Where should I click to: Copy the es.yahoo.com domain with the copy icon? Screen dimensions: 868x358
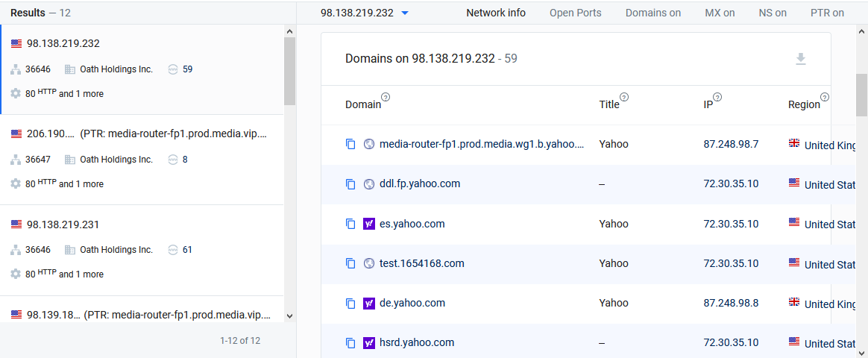350,224
